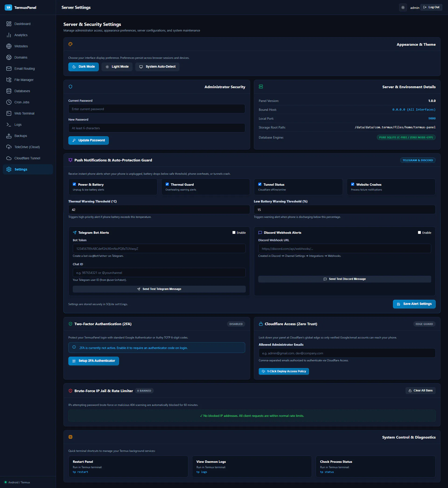Switch to Light Mode theme
Image resolution: width=448 pixels, height=488 pixels.
pos(117,67)
